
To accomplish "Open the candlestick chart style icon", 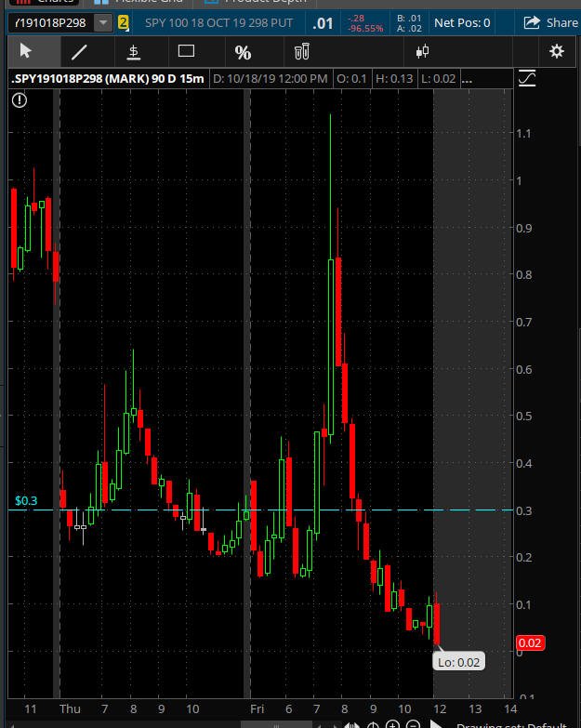I will click(422, 51).
